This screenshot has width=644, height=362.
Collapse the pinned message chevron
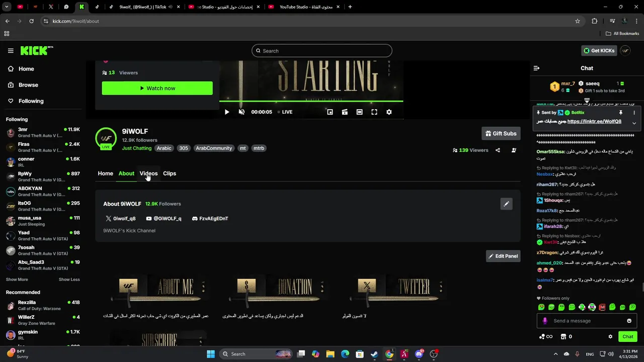click(634, 123)
